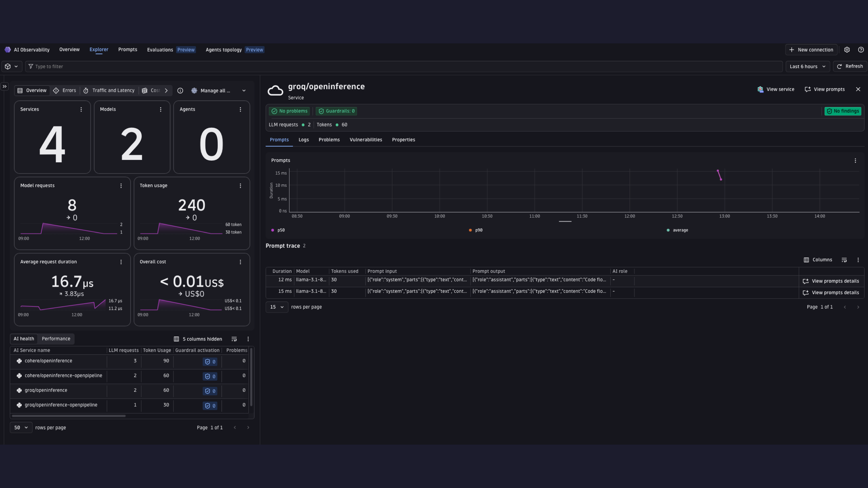Open the Prompts top navigation tab

127,49
